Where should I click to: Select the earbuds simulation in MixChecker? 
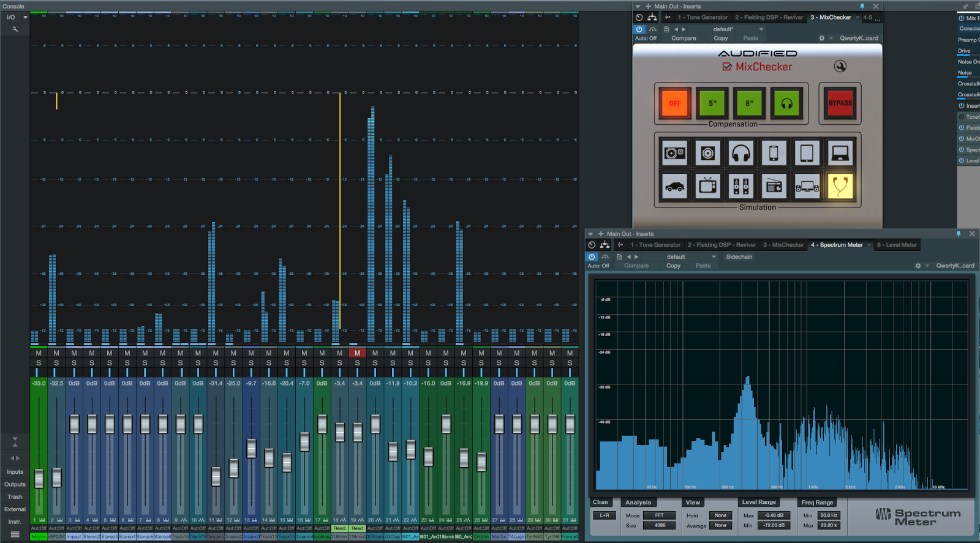tap(840, 186)
